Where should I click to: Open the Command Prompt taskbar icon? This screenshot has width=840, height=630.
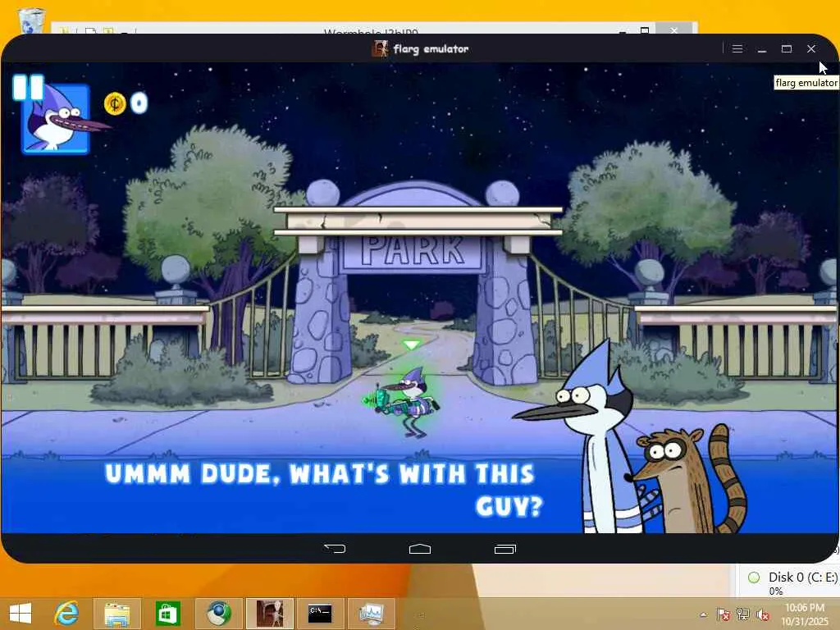(x=320, y=614)
